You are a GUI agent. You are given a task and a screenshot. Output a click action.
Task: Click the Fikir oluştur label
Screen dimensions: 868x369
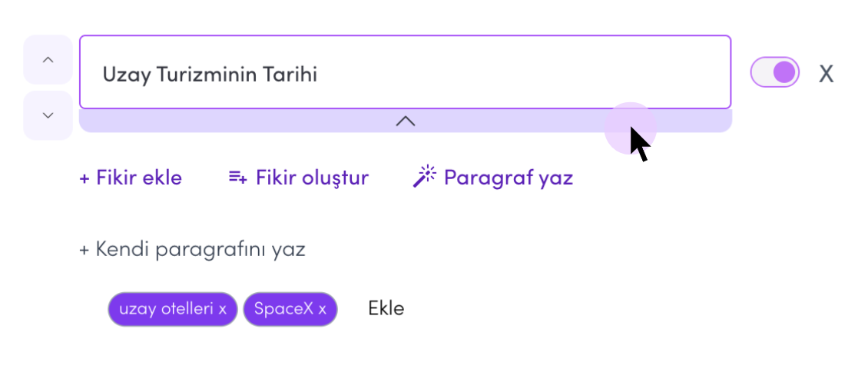click(x=312, y=178)
